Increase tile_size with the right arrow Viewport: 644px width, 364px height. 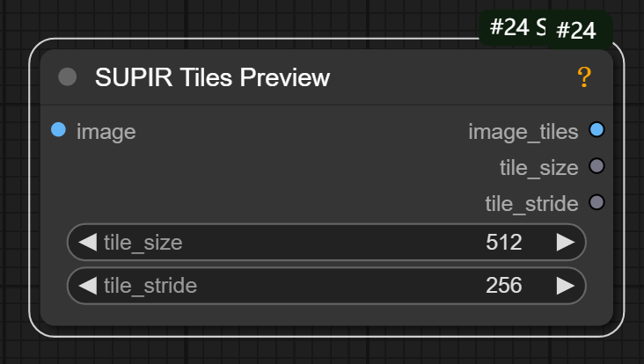tap(566, 242)
